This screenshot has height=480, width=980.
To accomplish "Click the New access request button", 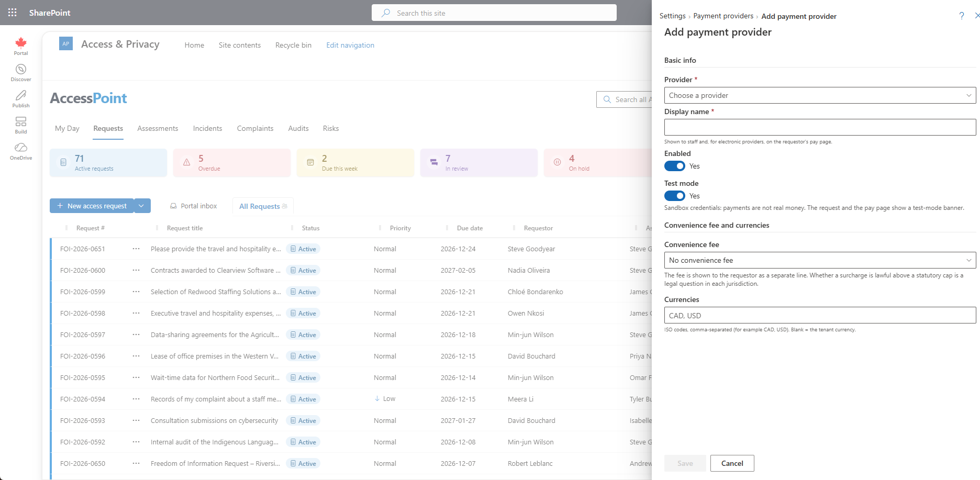I will [x=92, y=206].
